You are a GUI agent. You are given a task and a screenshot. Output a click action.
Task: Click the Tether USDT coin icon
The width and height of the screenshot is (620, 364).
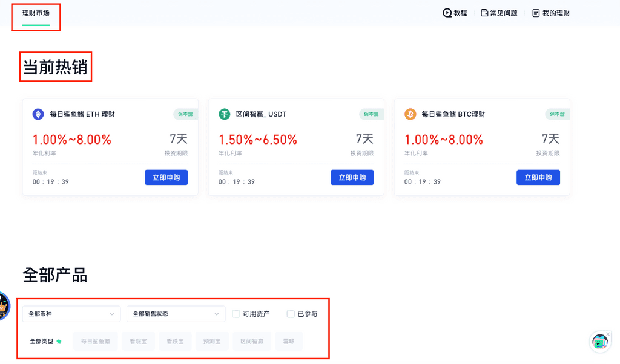[225, 114]
